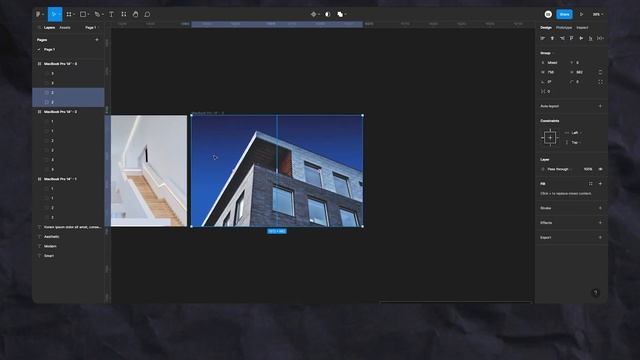Screen dimensions: 640x360
Task: Open the zoom level dropdown
Action: coord(598,14)
